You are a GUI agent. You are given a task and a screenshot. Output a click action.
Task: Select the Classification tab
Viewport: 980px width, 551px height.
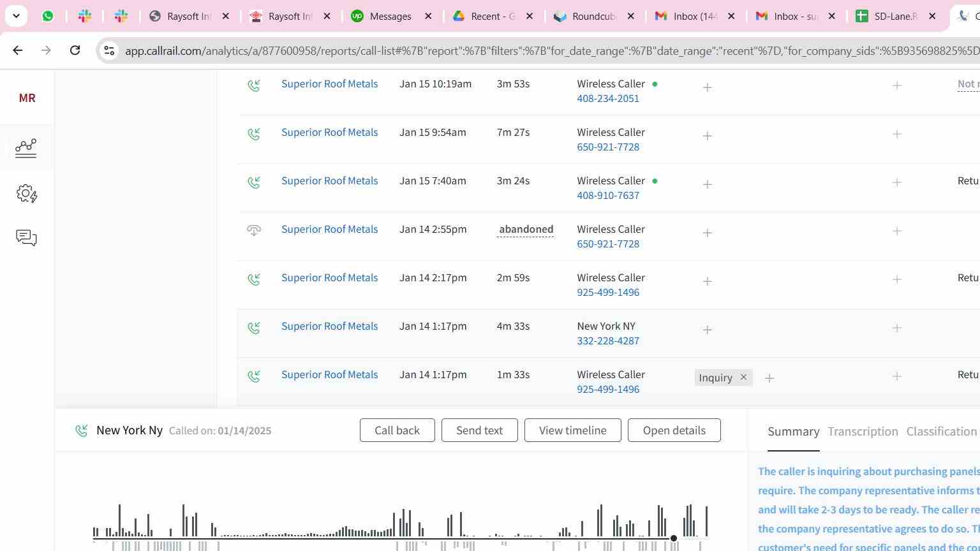(942, 432)
